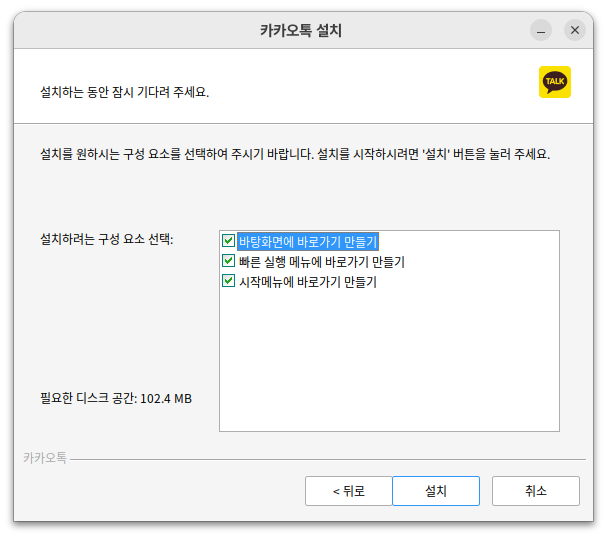
Task: Select the 시작메뉴에 바로가기 만들기 row text
Action: click(x=308, y=282)
